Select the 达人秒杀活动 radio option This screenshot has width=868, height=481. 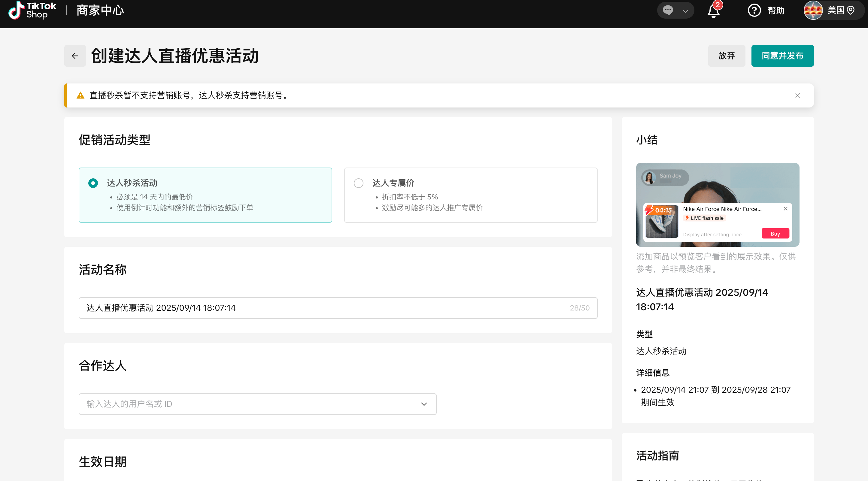[x=93, y=183]
